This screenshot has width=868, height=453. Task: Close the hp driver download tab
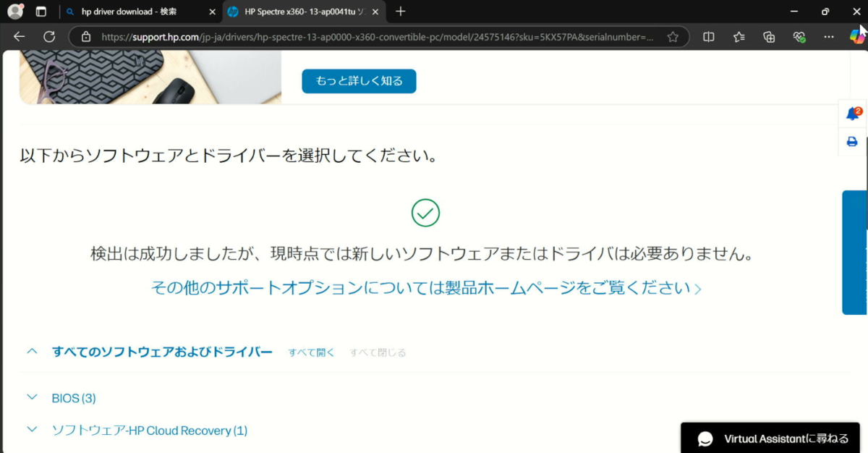tap(212, 12)
